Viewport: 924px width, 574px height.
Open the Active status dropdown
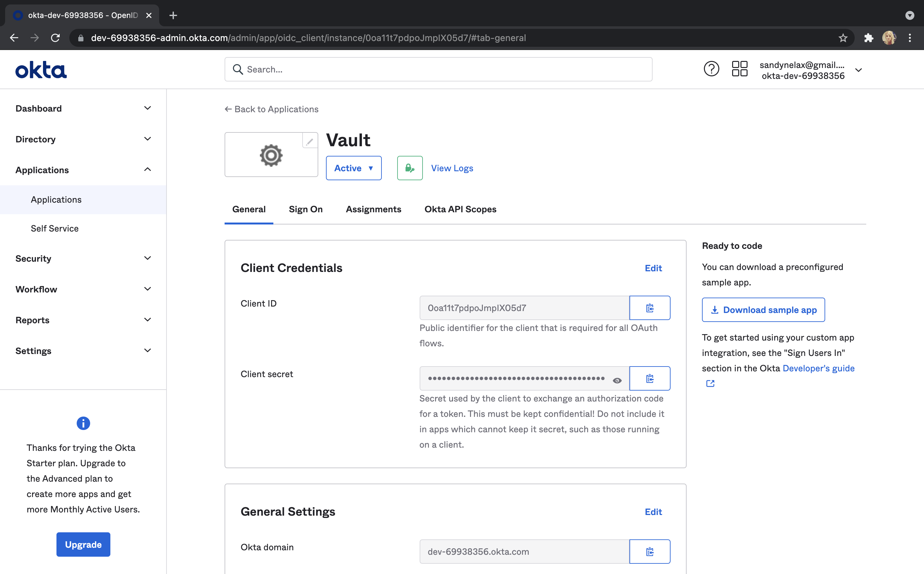353,168
